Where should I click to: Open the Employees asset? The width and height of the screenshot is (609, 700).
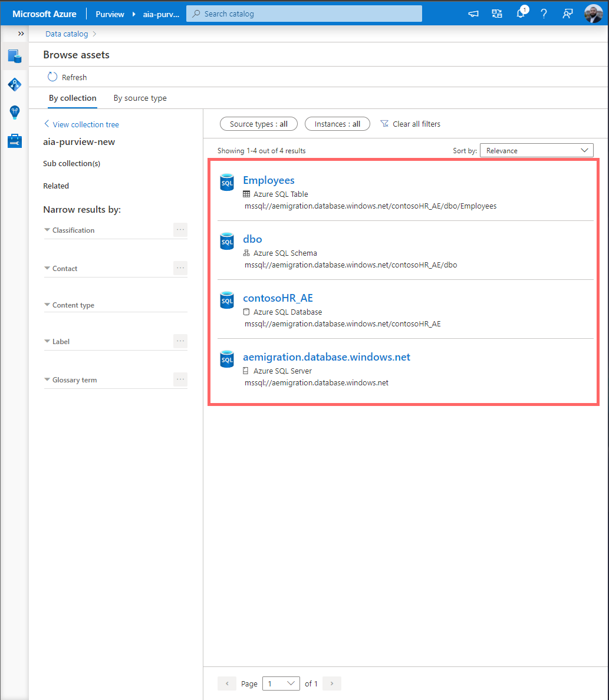pyautogui.click(x=268, y=180)
